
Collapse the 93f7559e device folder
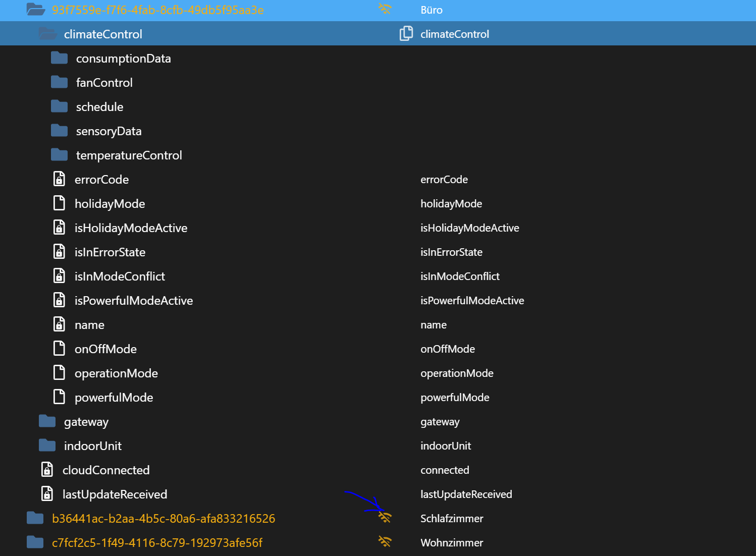click(x=35, y=9)
